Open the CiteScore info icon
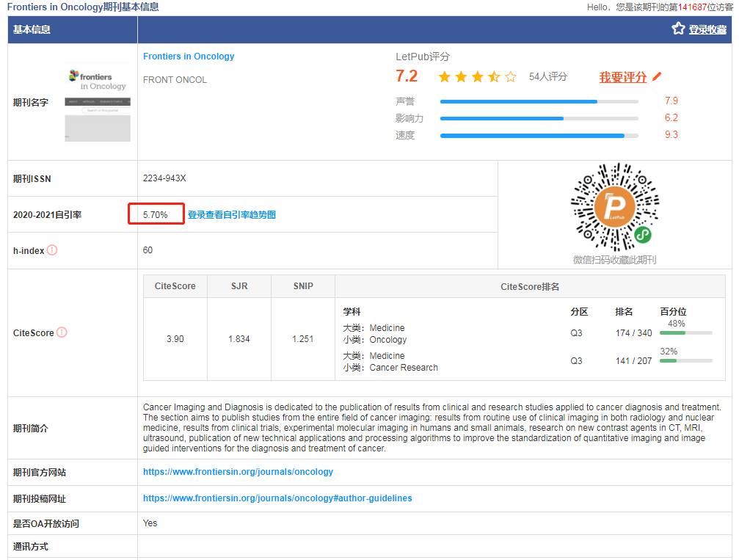The image size is (739, 560). 62,332
